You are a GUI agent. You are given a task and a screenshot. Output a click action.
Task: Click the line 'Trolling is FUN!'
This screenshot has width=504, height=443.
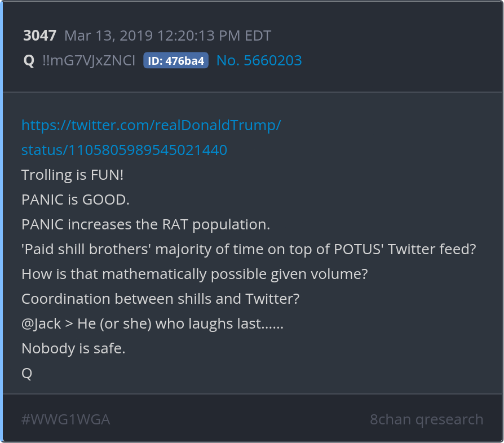click(x=72, y=175)
